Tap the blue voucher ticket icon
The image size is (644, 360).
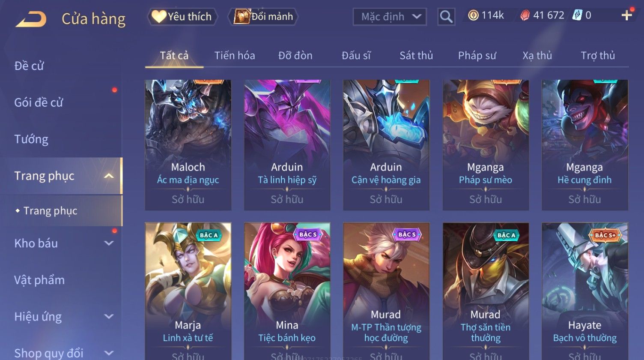pos(577,15)
